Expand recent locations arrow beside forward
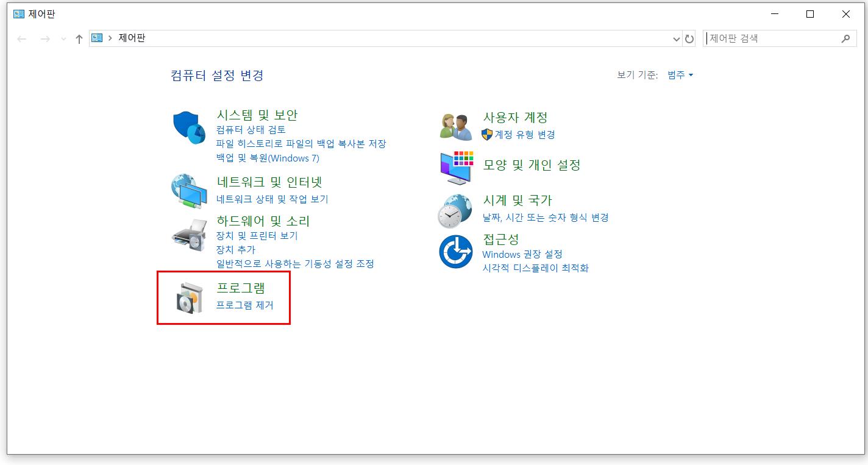Viewport: 868px width, 465px height. point(63,39)
